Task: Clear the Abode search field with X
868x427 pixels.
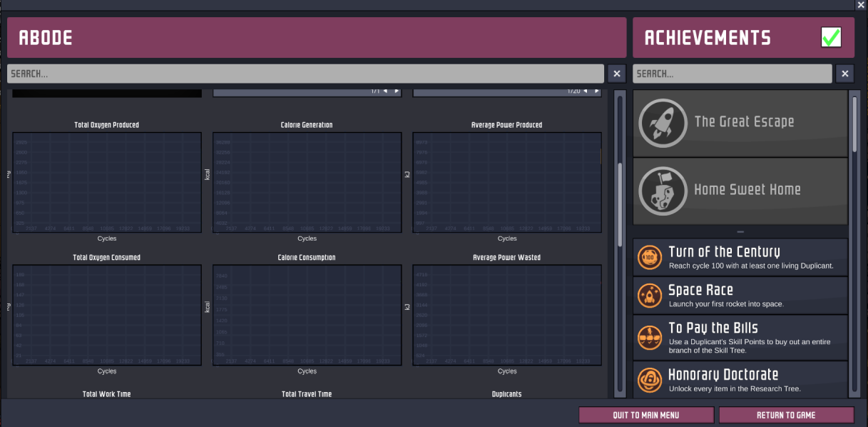Action: tap(617, 74)
